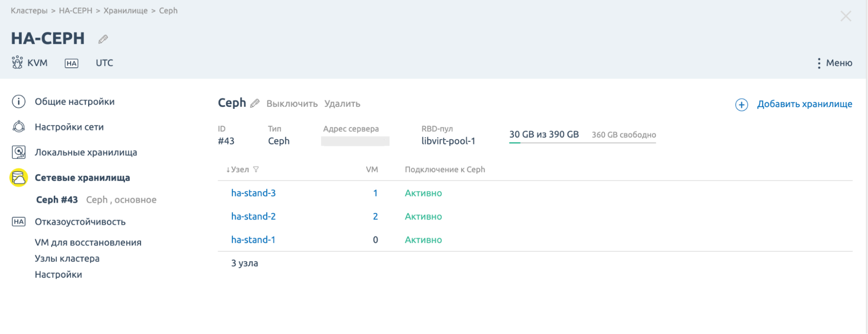This screenshot has width=868, height=334.
Task: Open Локальные хранилища section
Action: tap(86, 152)
